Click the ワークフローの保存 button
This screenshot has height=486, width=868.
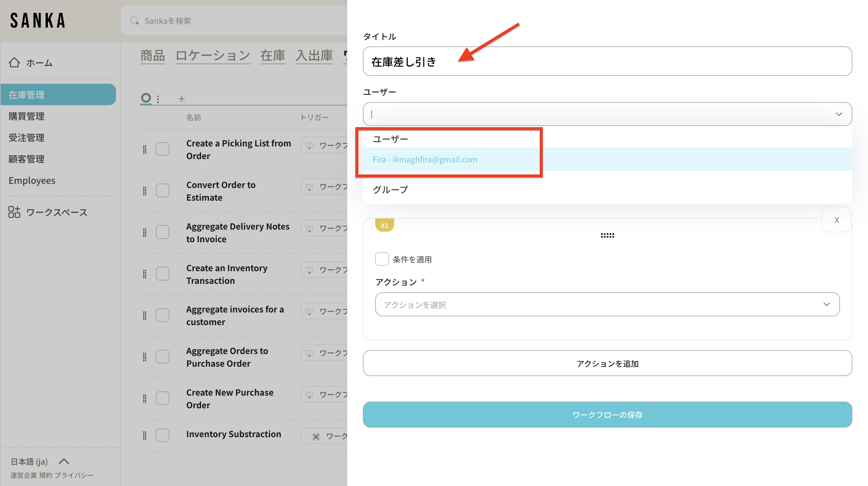tap(607, 415)
